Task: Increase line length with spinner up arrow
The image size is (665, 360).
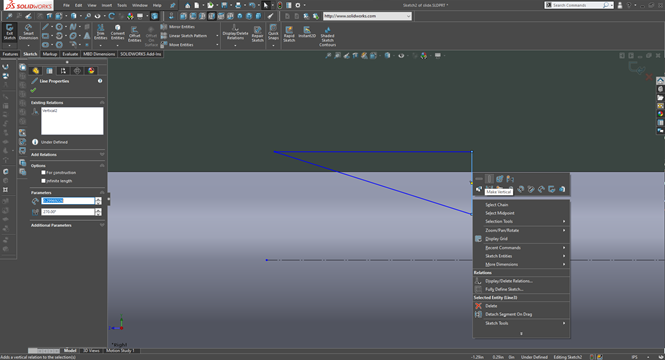Action: (98, 199)
